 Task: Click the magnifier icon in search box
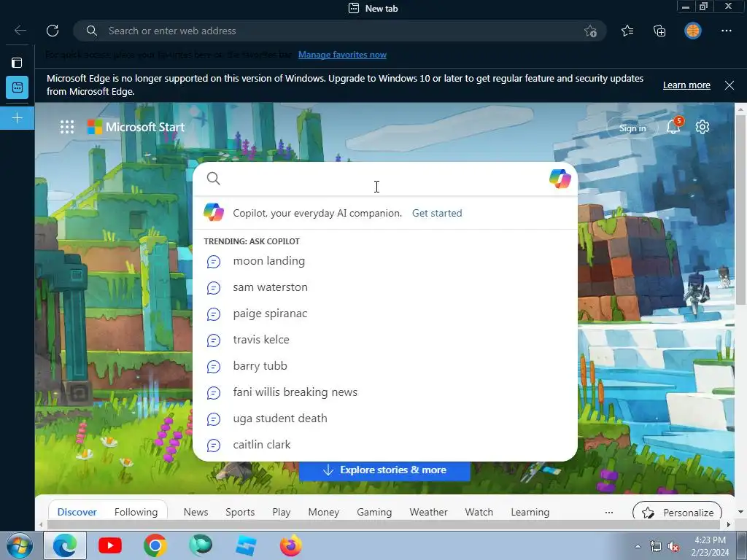tap(214, 179)
